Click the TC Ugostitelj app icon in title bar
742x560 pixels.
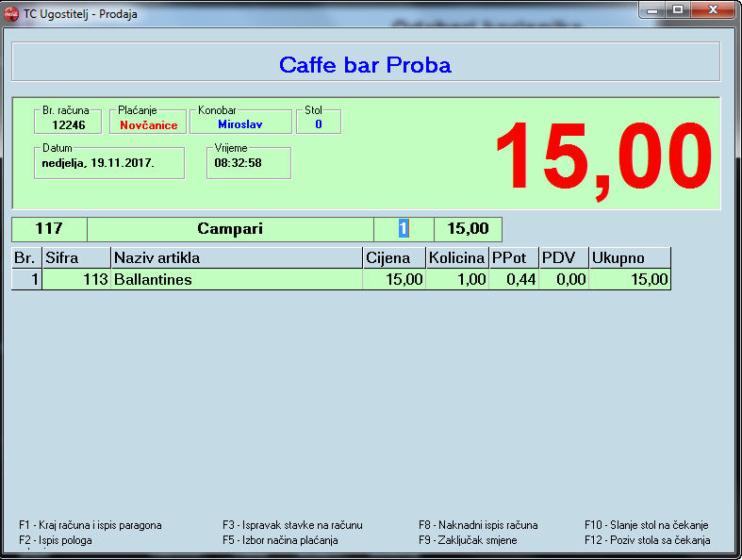[12, 13]
